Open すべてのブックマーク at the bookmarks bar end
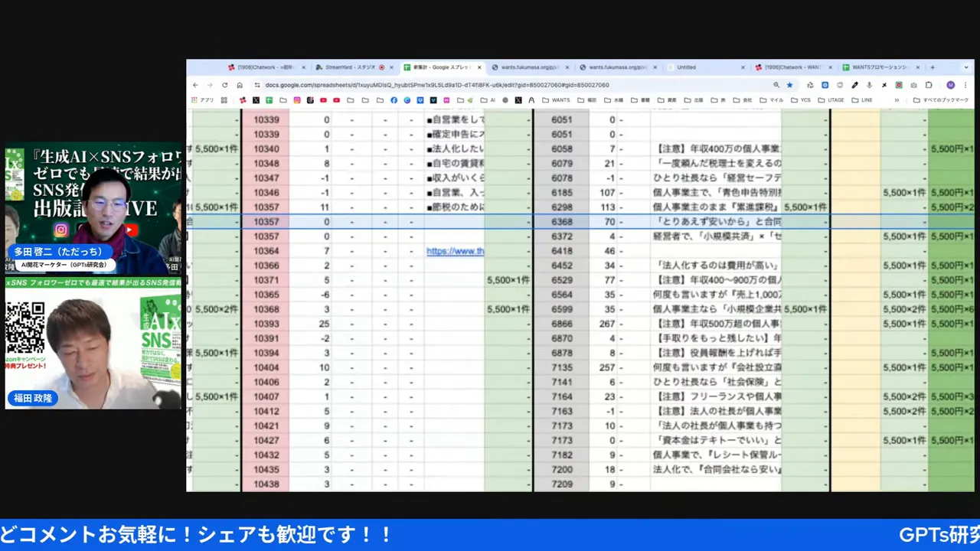The width and height of the screenshot is (980, 551). click(946, 99)
